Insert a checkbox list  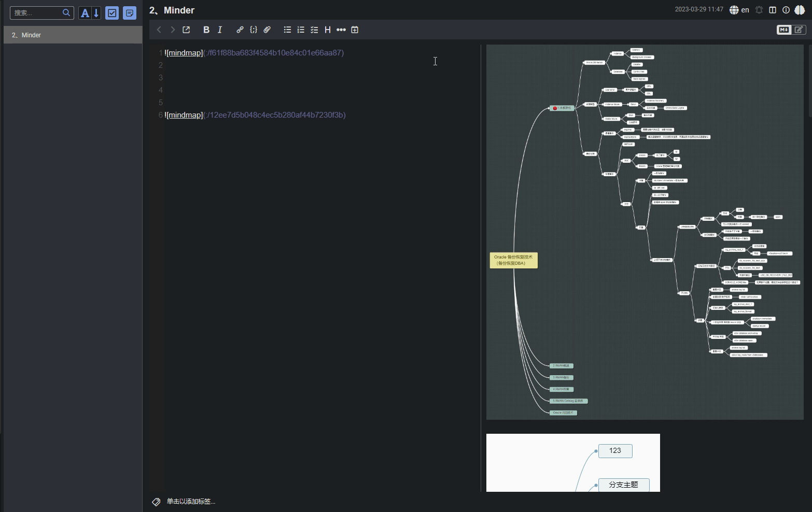pyautogui.click(x=314, y=30)
